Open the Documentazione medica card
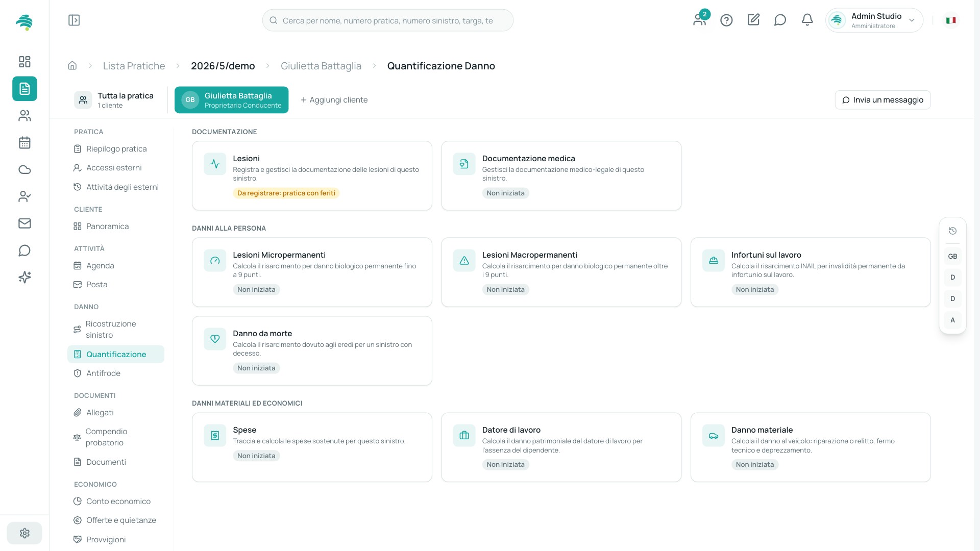The image size is (980, 551). (561, 176)
